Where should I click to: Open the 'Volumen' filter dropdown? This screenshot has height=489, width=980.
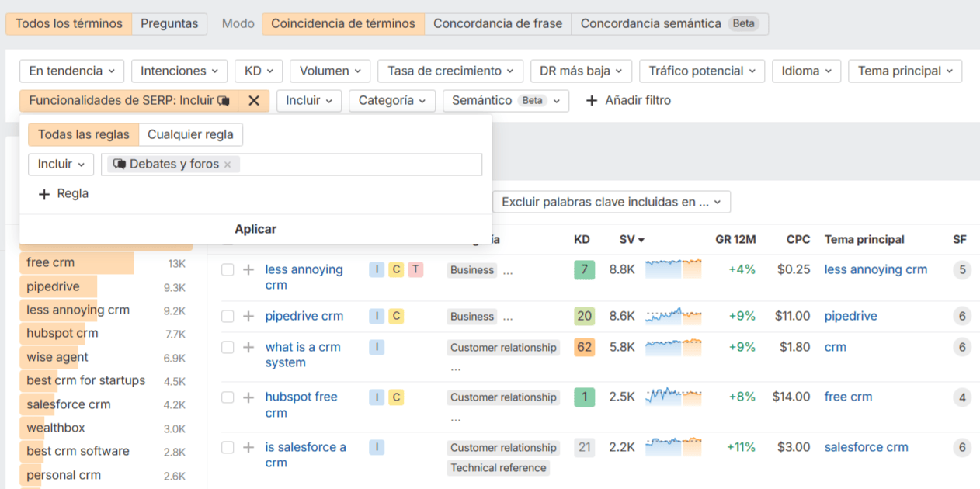[330, 71]
